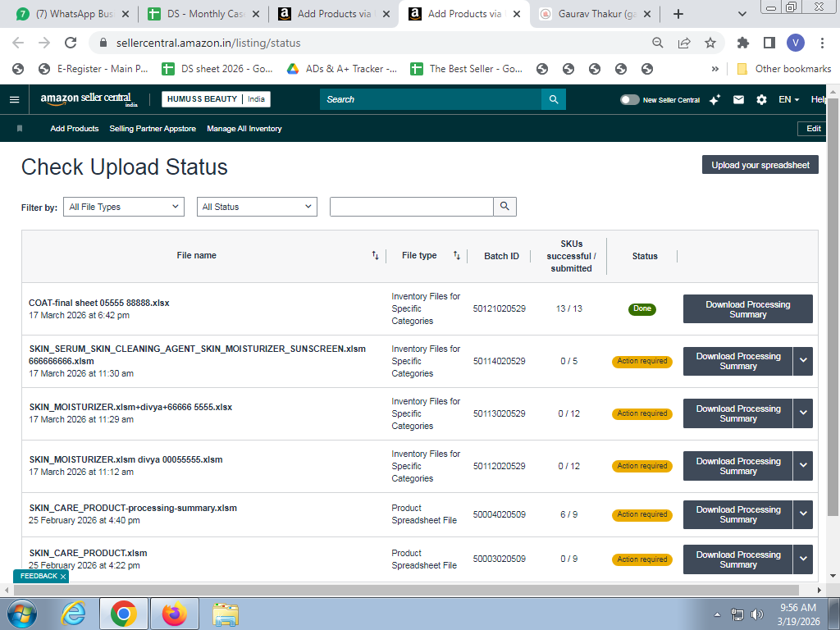Click the HUMUSS BEAUTY India account selector

[x=216, y=99]
